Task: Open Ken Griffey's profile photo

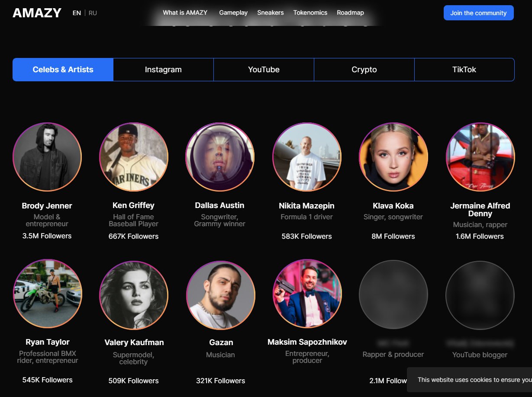Action: coord(134,157)
